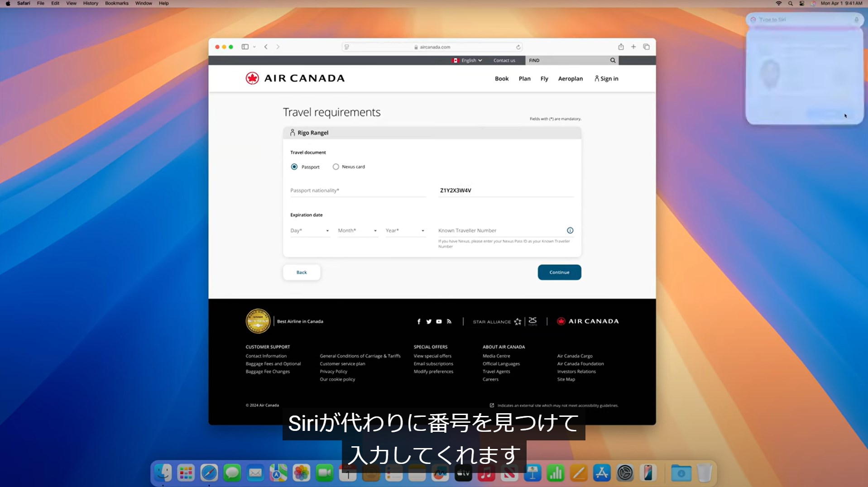Reload the aircanada.com page
Viewport: 868px width, 487px height.
(x=518, y=47)
